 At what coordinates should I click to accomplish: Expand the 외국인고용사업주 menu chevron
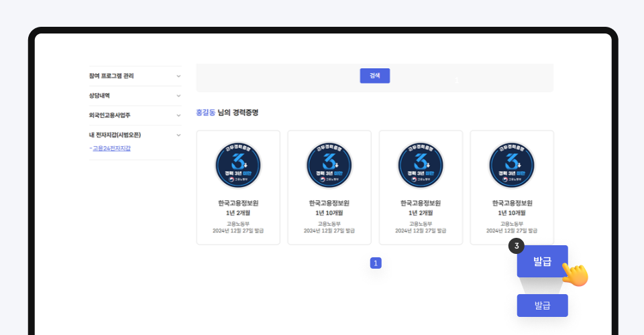tap(178, 116)
